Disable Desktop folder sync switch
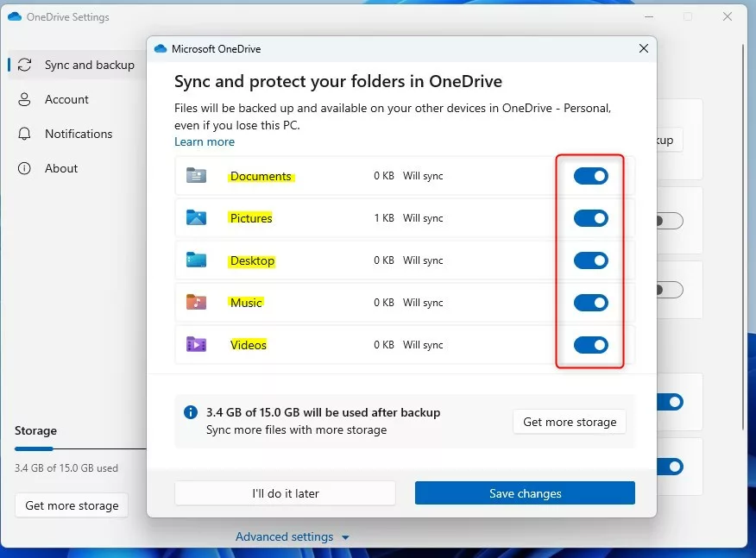This screenshot has width=756, height=558. tap(590, 260)
